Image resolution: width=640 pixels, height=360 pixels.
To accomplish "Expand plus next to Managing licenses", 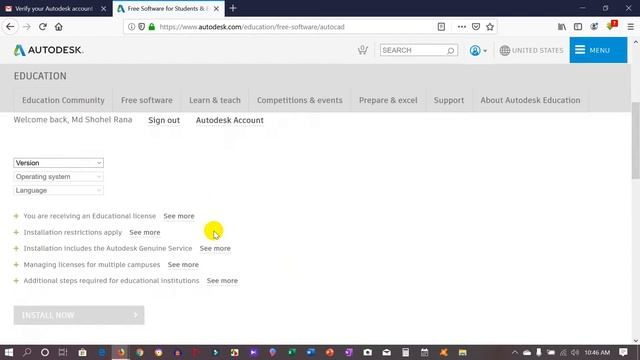I will click(16, 265).
